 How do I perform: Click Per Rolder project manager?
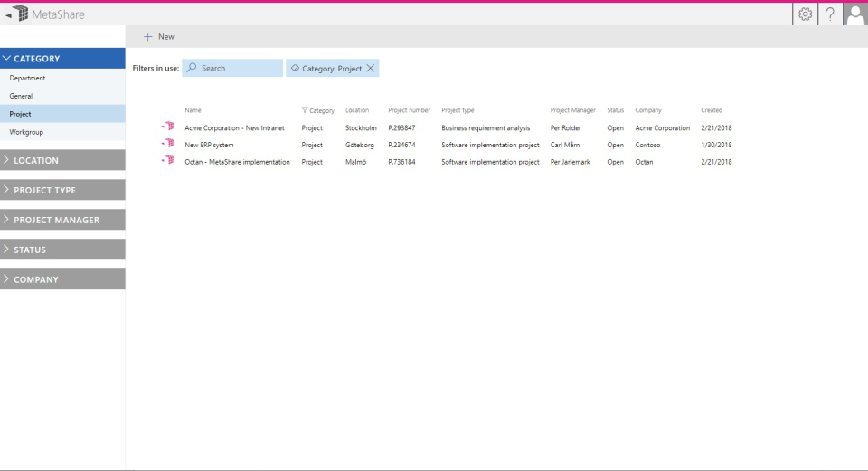click(566, 127)
